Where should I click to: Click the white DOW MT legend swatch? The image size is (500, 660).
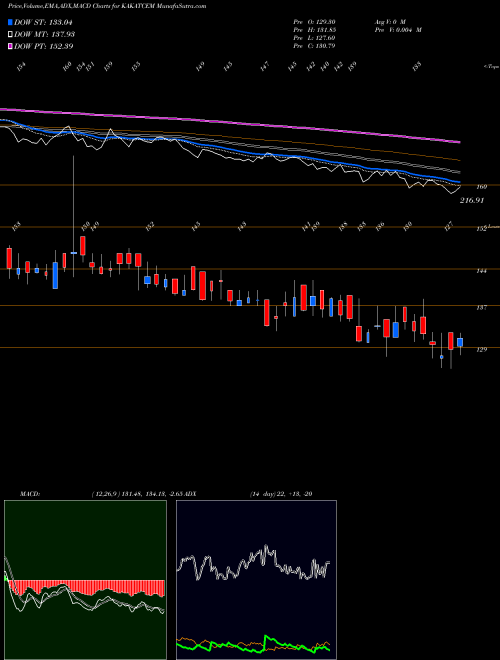10,35
